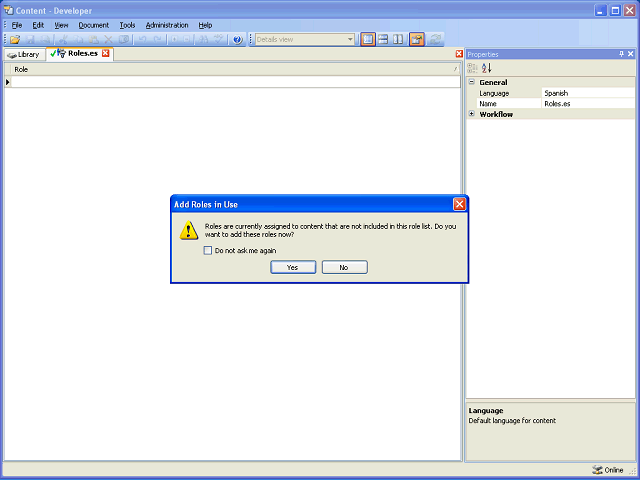Open the Tools menu
Image resolution: width=640 pixels, height=480 pixels.
pyautogui.click(x=127, y=25)
